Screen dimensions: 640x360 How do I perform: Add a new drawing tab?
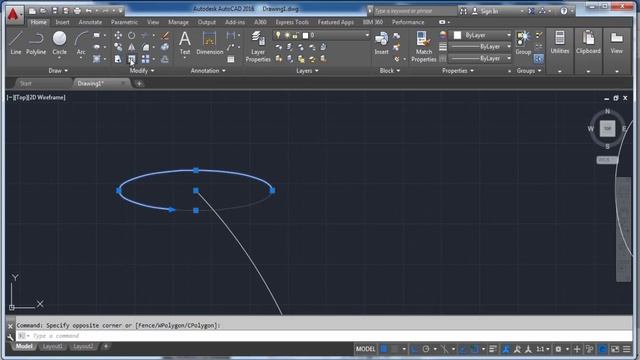pos(139,84)
